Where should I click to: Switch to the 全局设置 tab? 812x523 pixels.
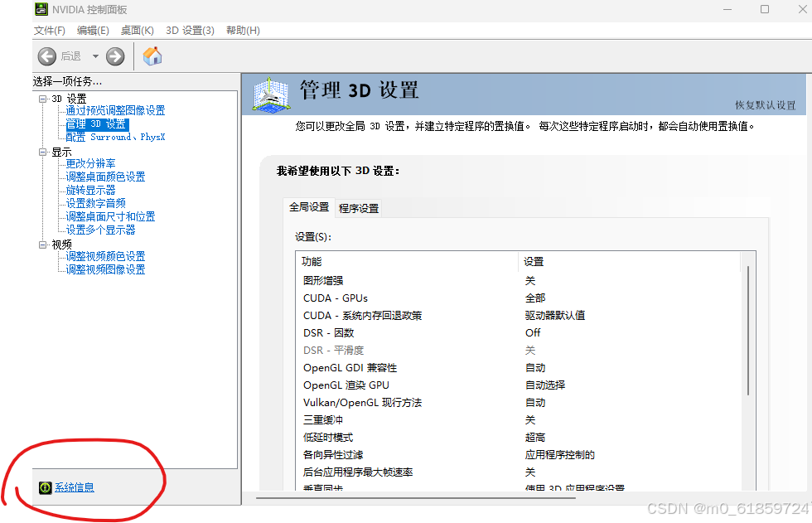click(x=309, y=207)
